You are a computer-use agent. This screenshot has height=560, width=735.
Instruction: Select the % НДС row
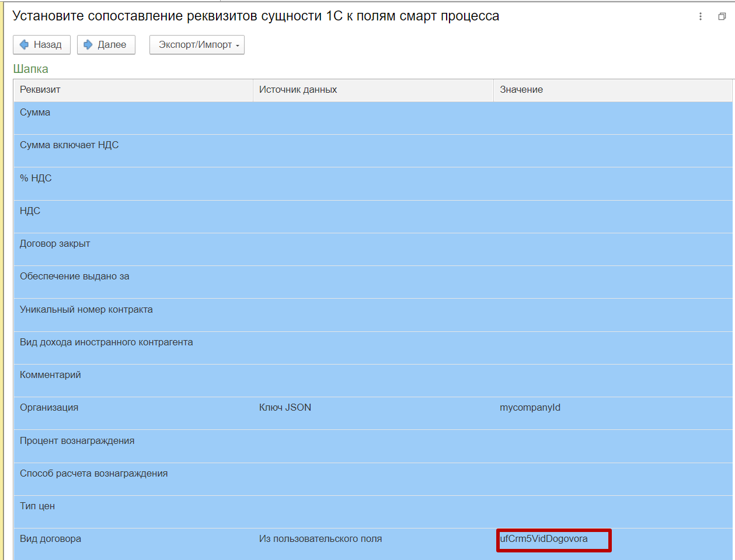pos(36,178)
